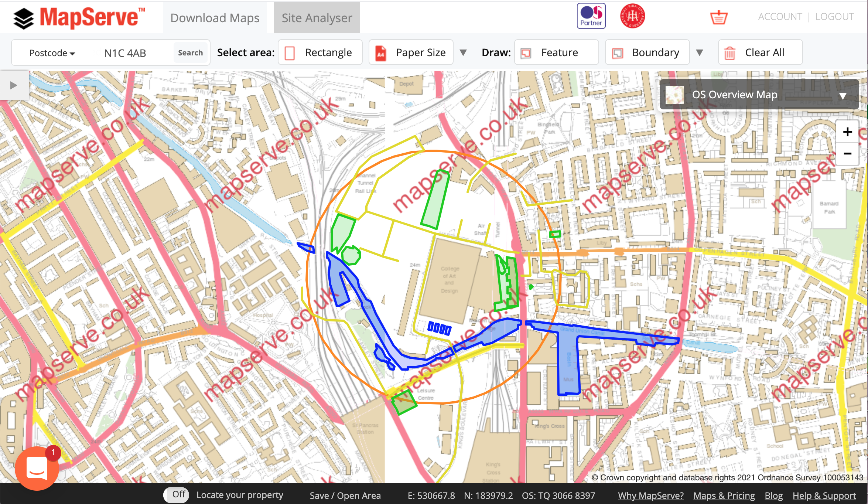Image resolution: width=868 pixels, height=504 pixels.
Task: Click Save / Open Area
Action: [345, 495]
